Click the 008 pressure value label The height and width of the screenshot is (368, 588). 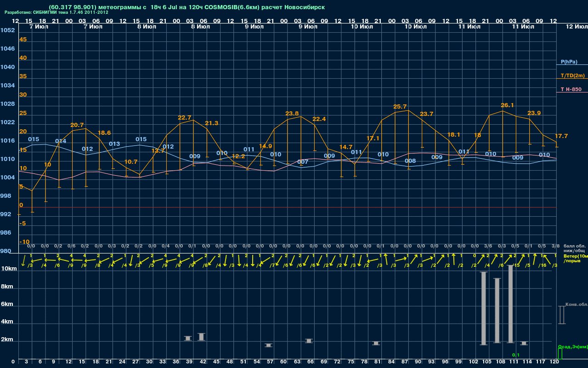point(410,161)
